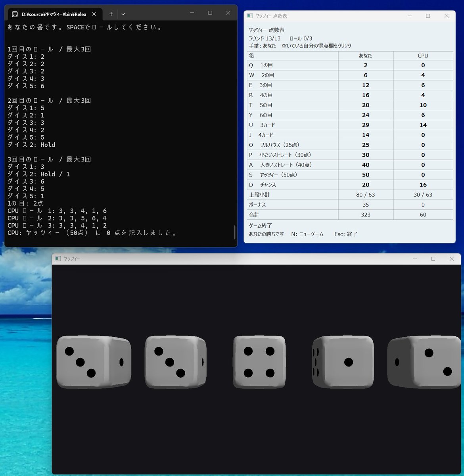464x476 pixels.
Task: Click CPU 合計 total 60
Action: point(423,215)
